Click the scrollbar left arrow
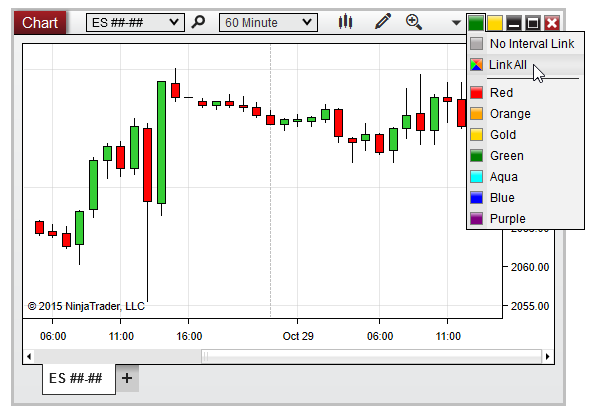Viewport: 592px width, 413px height. (29, 356)
